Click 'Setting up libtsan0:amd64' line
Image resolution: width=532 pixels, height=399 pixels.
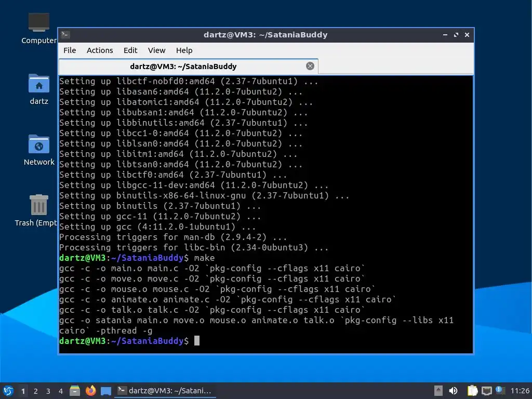(x=181, y=165)
